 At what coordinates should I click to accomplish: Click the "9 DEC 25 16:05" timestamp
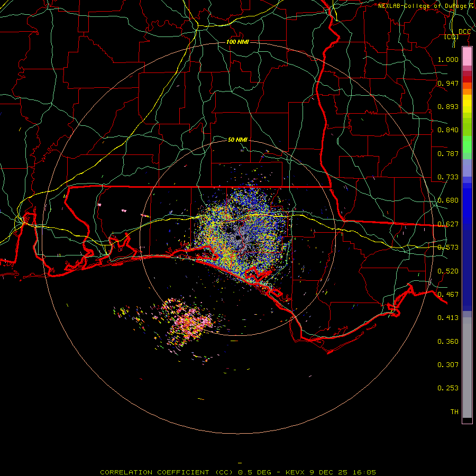[x=343, y=472]
